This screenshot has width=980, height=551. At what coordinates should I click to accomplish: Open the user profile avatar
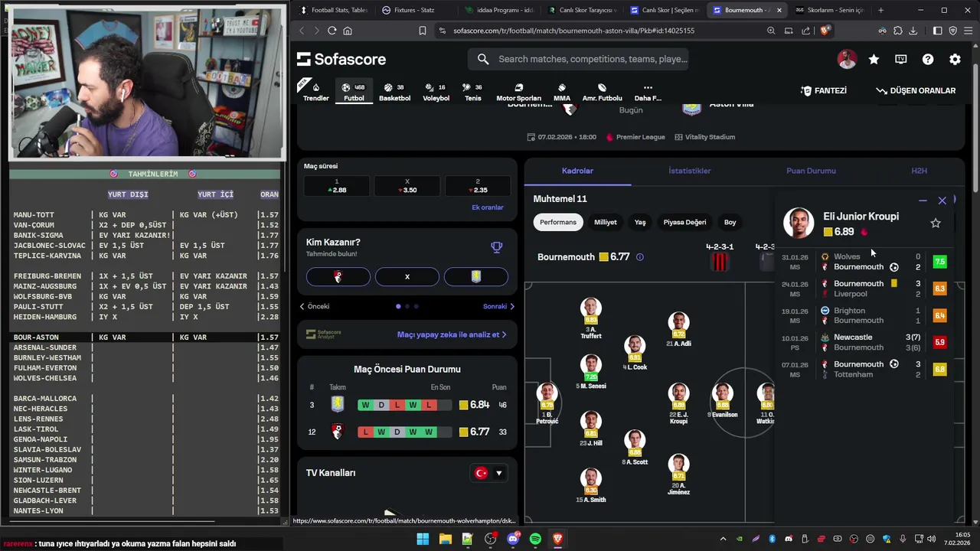[x=847, y=59]
